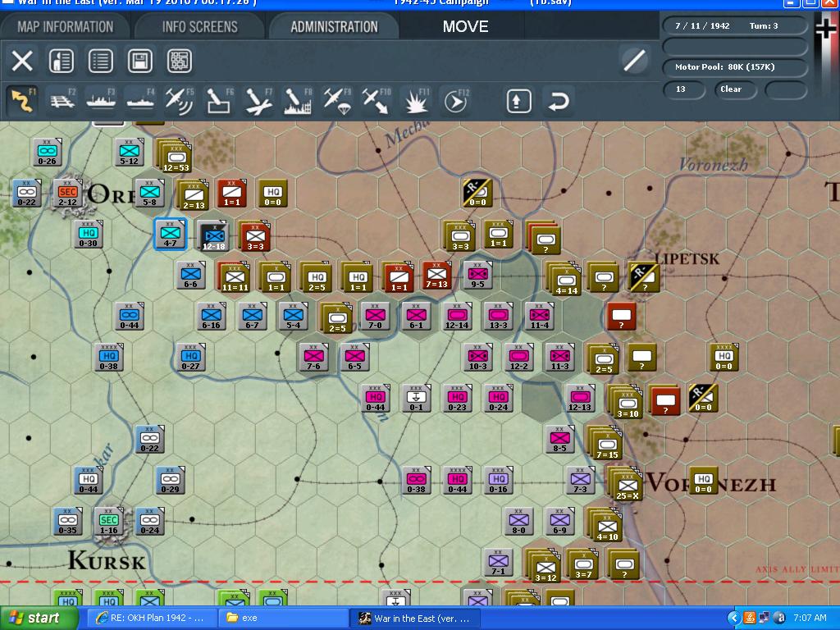This screenshot has width=840, height=630.
Task: Click the explosion icon (F11)
Action: point(416,101)
